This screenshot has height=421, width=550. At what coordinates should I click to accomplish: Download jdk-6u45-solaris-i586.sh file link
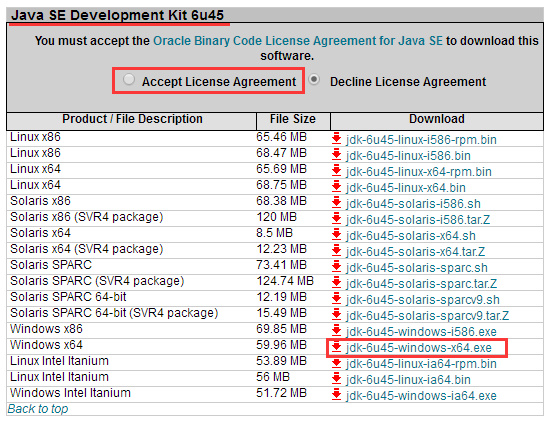click(x=413, y=204)
